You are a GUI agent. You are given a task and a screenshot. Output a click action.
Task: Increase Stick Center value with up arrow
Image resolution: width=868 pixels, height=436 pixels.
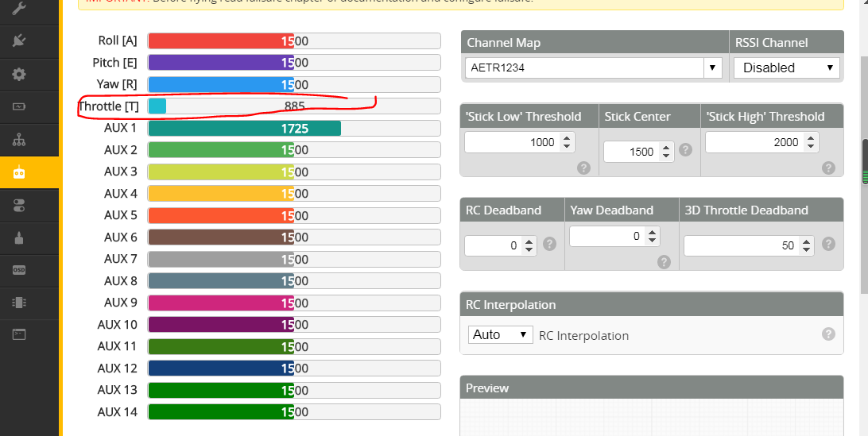(x=665, y=147)
